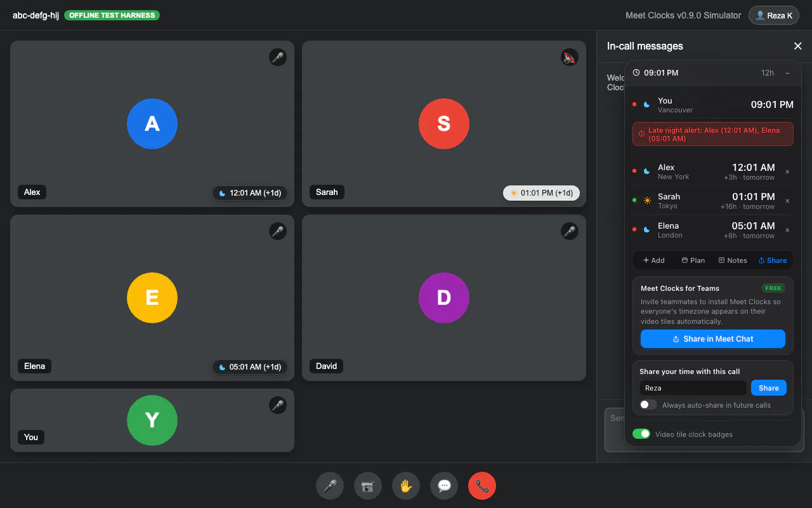Click the muted mic icon on Sarah's tile
Image resolution: width=812 pixels, height=508 pixels.
coord(570,57)
